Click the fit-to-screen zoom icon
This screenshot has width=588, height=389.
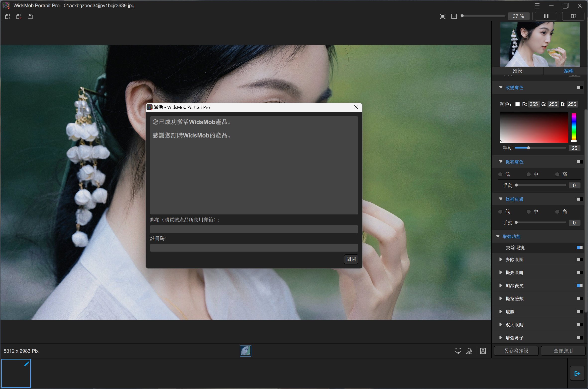pyautogui.click(x=443, y=16)
